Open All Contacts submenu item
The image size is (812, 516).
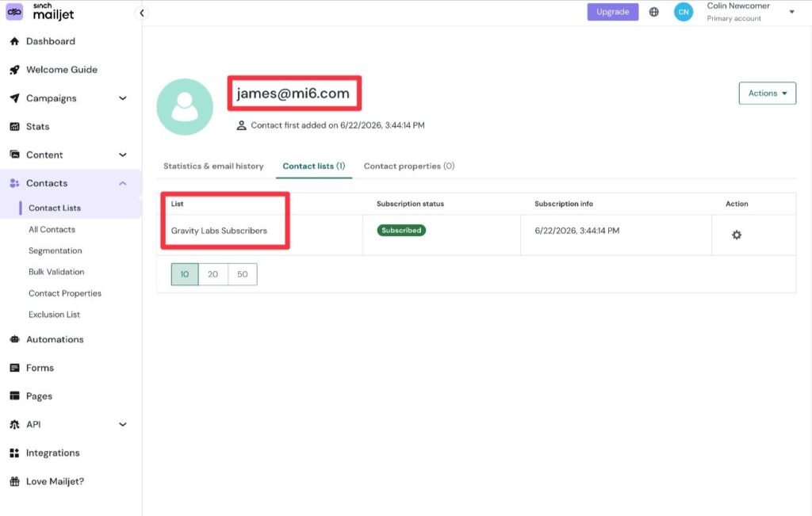coord(52,229)
